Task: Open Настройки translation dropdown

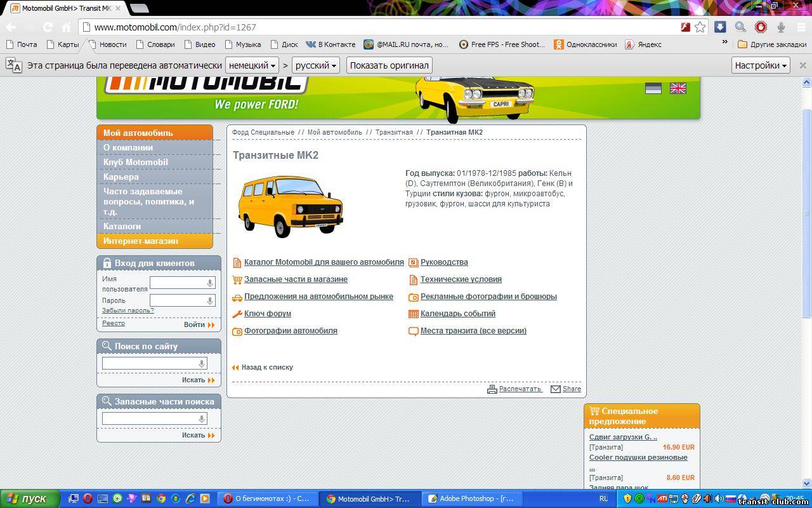Action: 761,65
